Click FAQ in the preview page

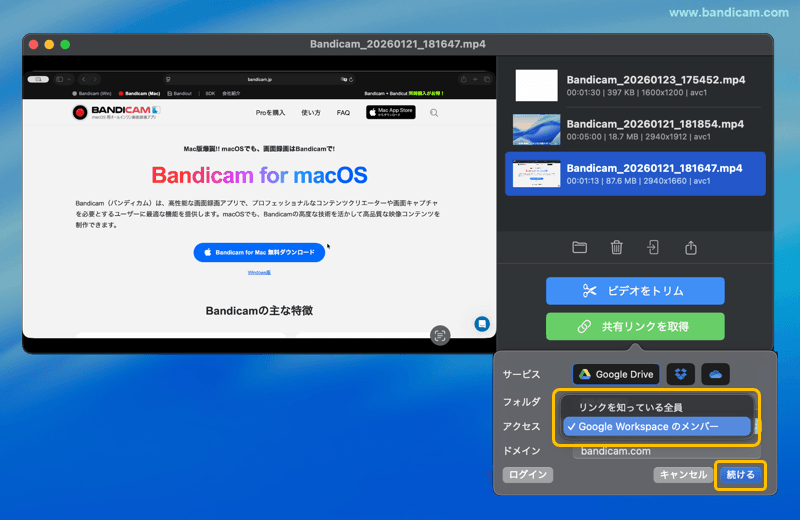(x=343, y=113)
